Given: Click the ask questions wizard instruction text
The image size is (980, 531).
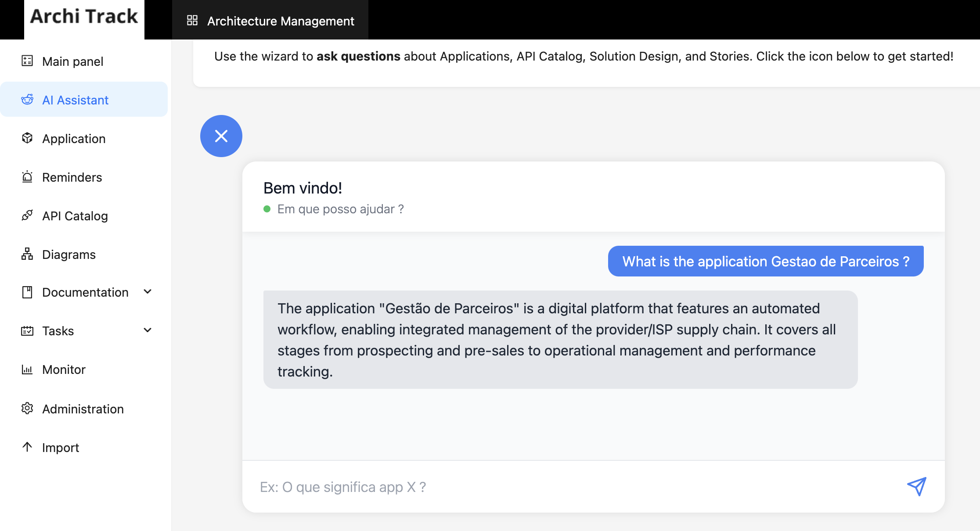Looking at the screenshot, I should click(x=584, y=56).
